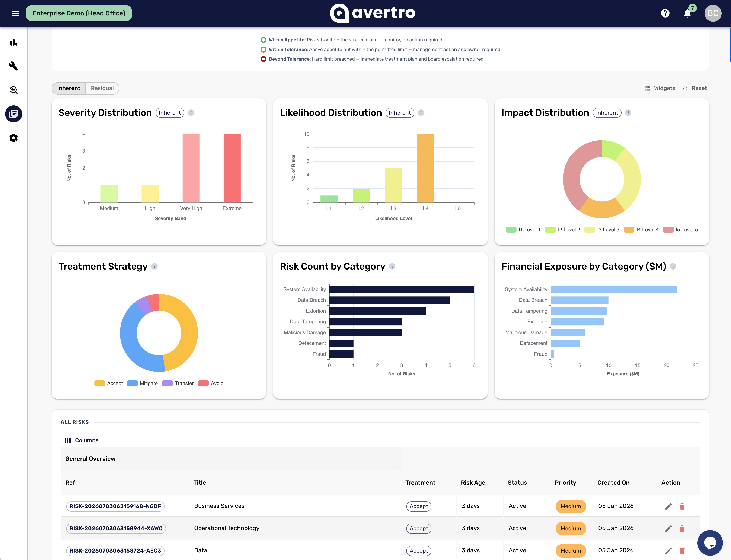Open the bar chart dashboard sidebar icon
Image resolution: width=731 pixels, height=560 pixels.
14,42
